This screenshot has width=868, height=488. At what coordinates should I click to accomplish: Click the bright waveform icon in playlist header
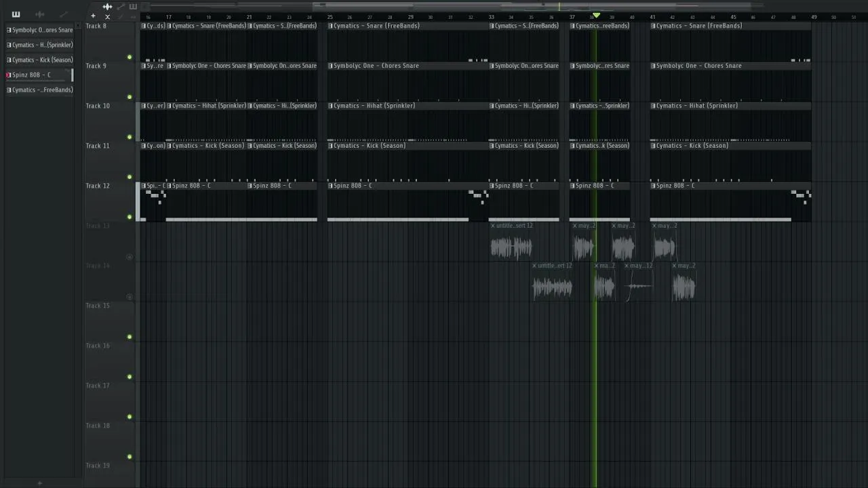(x=107, y=7)
